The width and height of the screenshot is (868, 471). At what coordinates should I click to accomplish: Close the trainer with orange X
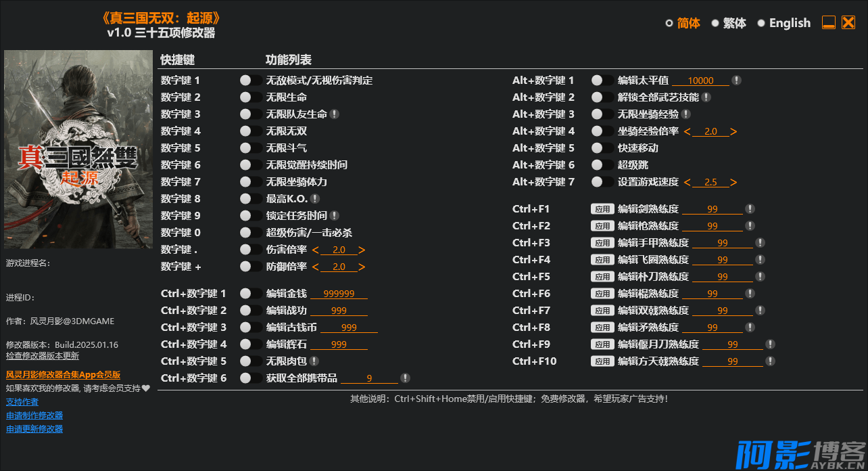(x=848, y=23)
